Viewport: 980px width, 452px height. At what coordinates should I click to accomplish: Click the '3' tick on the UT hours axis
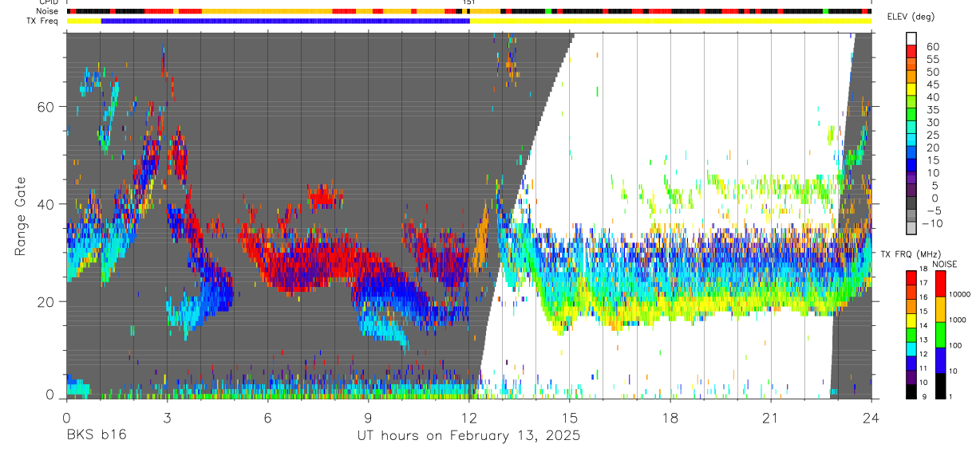167,417
